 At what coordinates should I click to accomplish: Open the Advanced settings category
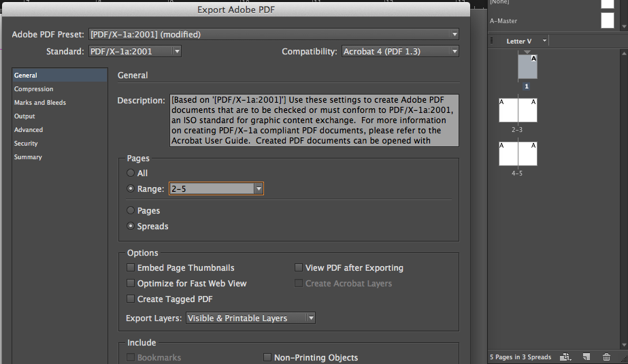(60, 130)
